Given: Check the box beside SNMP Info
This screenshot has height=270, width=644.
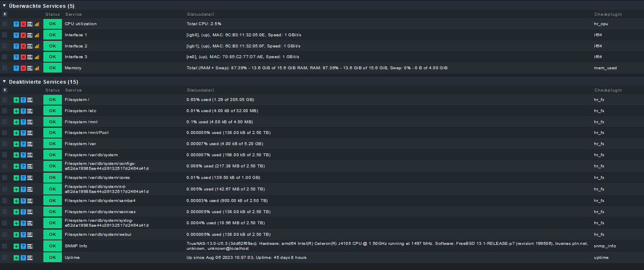Looking at the screenshot, I should click(5, 246).
